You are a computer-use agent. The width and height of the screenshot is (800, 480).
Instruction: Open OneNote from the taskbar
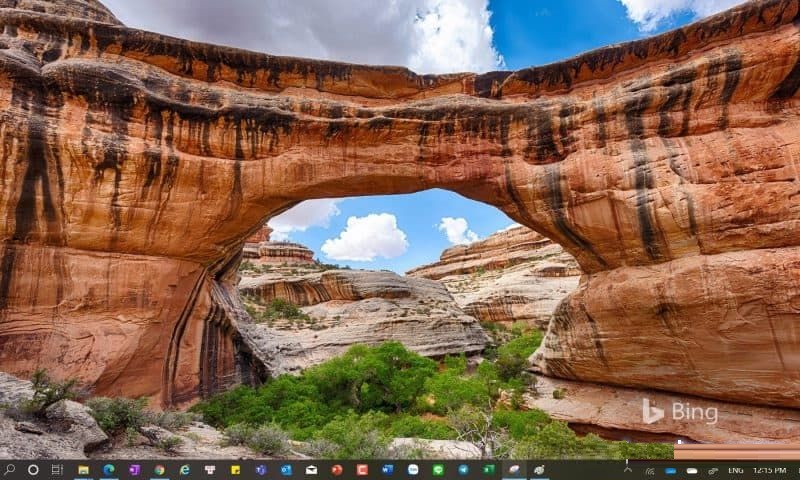tap(134, 470)
